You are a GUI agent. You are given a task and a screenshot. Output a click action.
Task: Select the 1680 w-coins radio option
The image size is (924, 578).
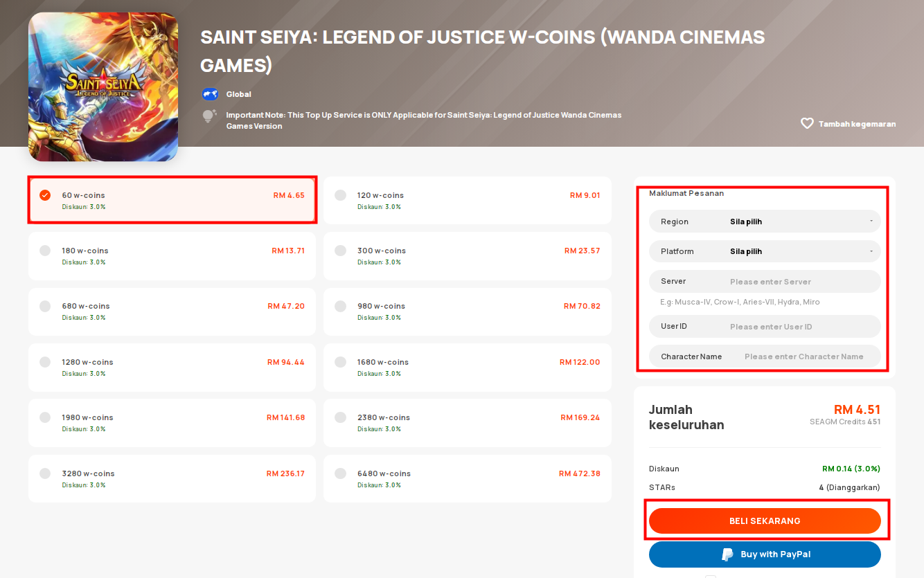click(340, 362)
